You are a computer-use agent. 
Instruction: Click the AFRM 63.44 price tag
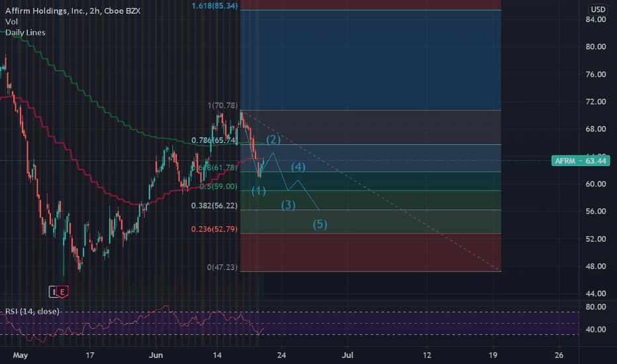click(x=581, y=161)
